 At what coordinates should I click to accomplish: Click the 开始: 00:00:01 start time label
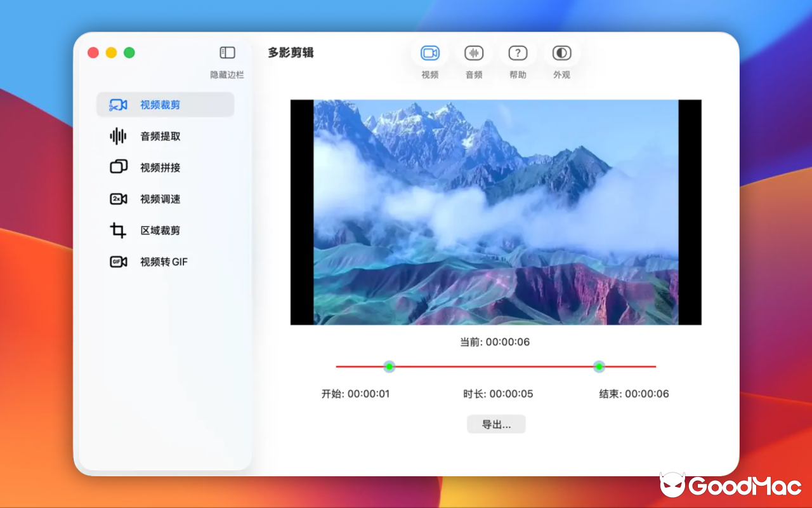(355, 394)
